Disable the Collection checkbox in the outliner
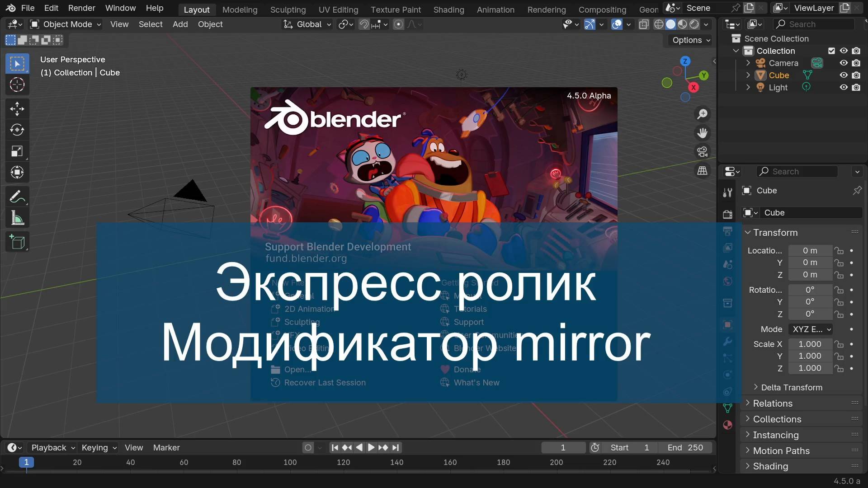Viewport: 868px width, 488px height. (832, 51)
